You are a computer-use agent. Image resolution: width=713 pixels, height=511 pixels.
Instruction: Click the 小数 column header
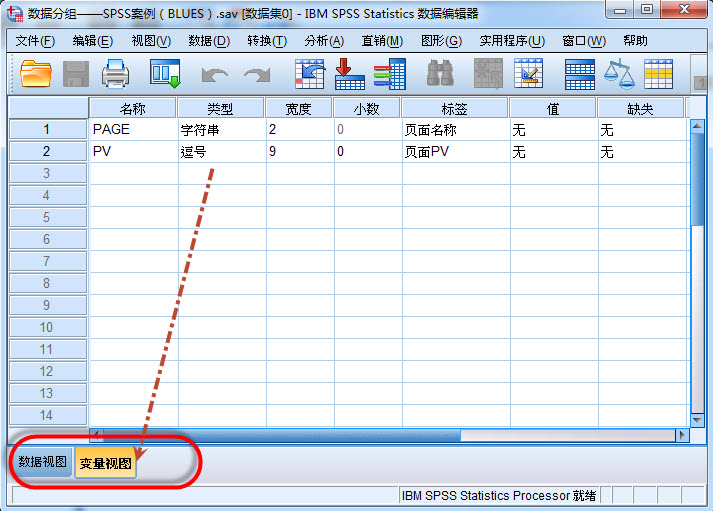click(367, 108)
